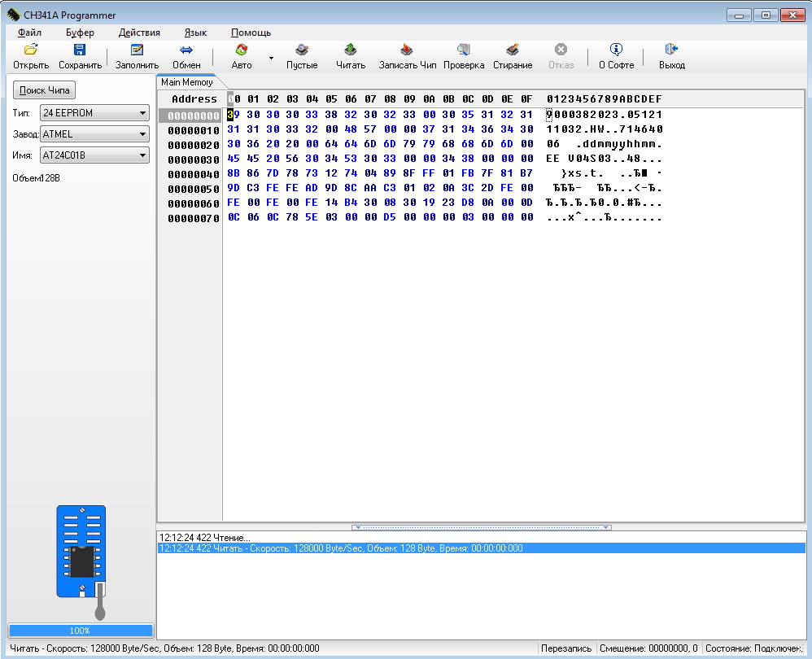
Task: Click the Авто toolbar icon
Action: click(x=242, y=50)
